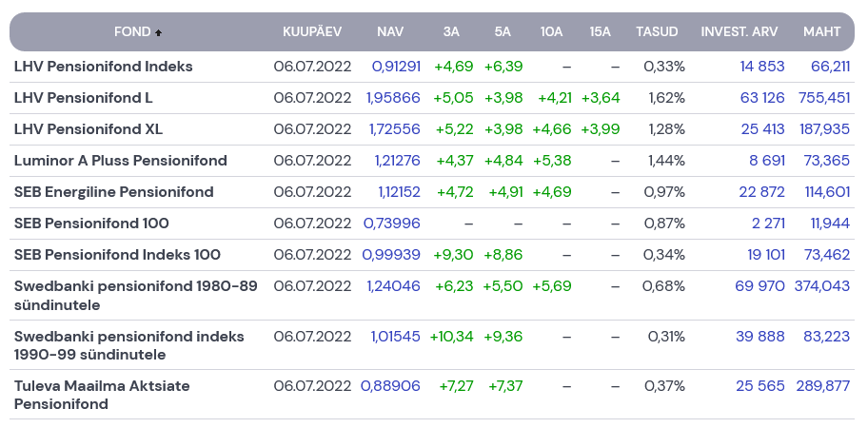Click investor count 25 565
Screen dimensions: 868x428
[760, 386]
